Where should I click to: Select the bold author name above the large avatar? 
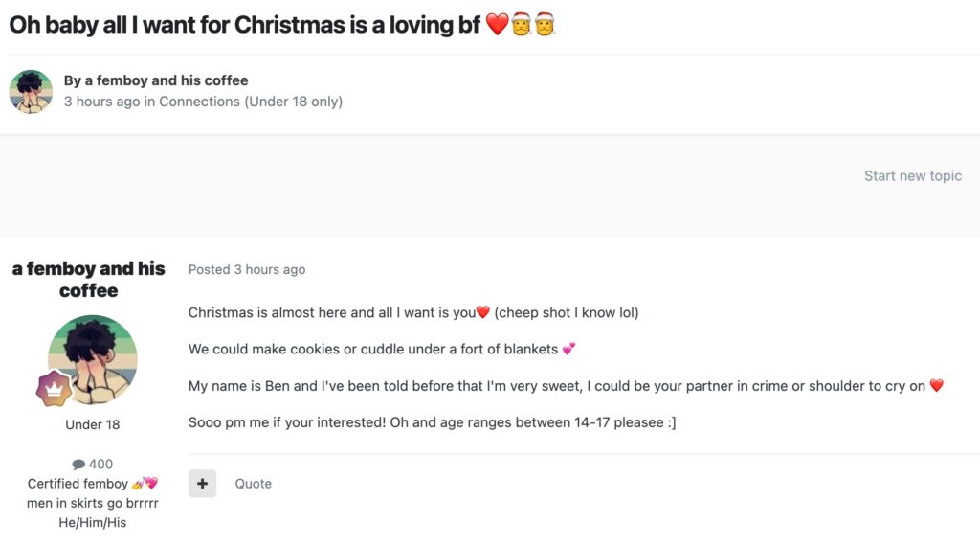click(x=89, y=280)
